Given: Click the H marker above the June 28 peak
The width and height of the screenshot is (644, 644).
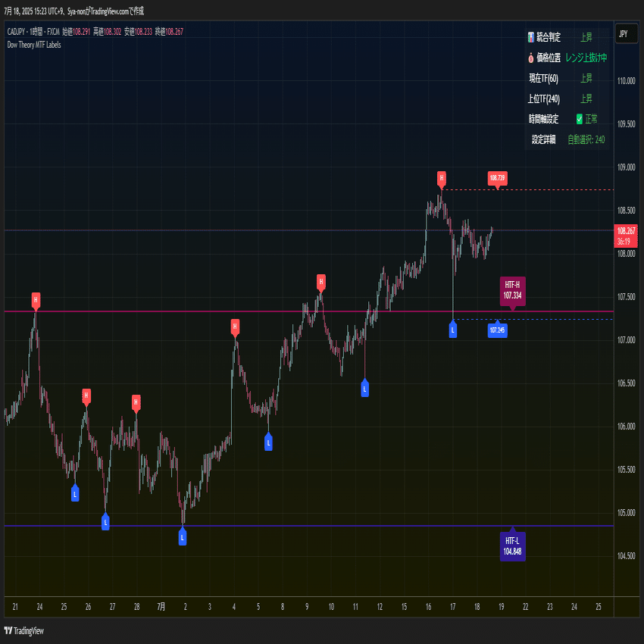Looking at the screenshot, I should coord(136,402).
